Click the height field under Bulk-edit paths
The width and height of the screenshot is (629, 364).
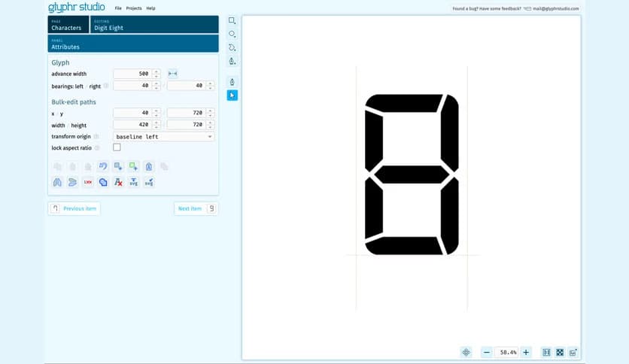coord(187,125)
